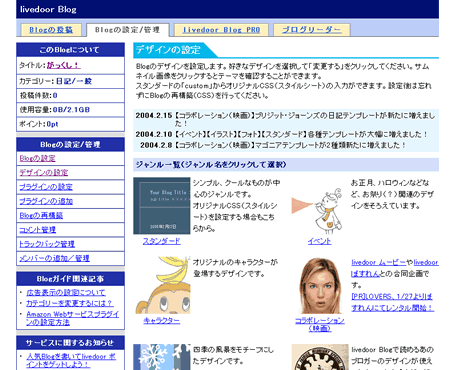Open コメント管理 link
450x370 pixels.
coord(38,230)
